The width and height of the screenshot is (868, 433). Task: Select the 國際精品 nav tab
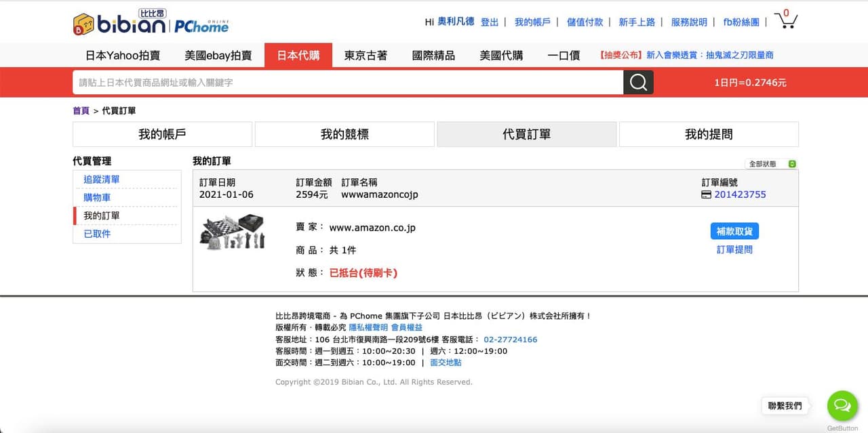coord(434,56)
